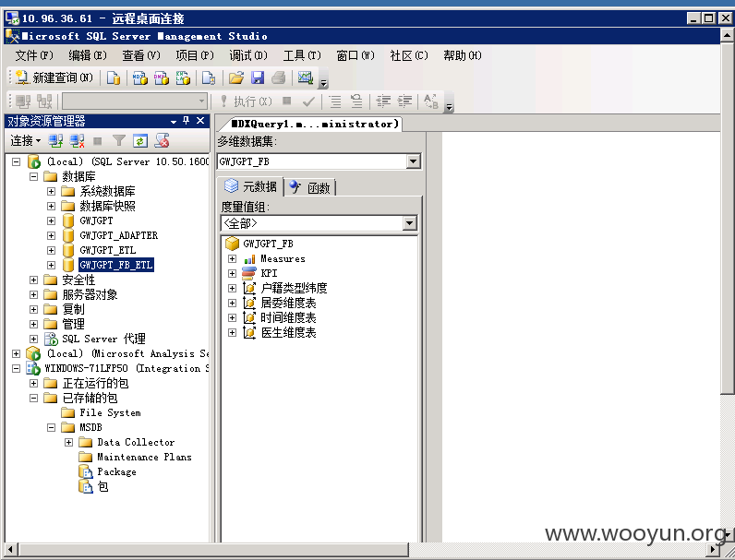Viewport: 735px width, 560px height.
Task: Open the 查看 menu
Action: point(140,55)
